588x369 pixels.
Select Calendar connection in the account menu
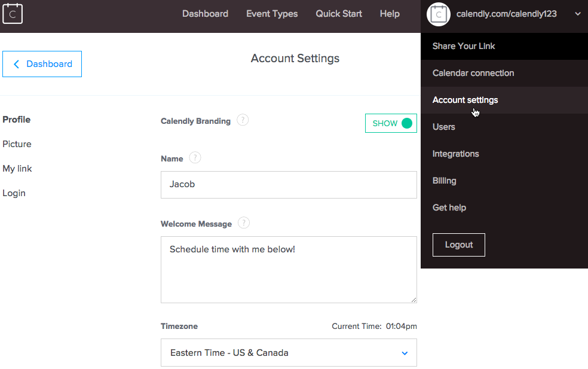point(504,73)
